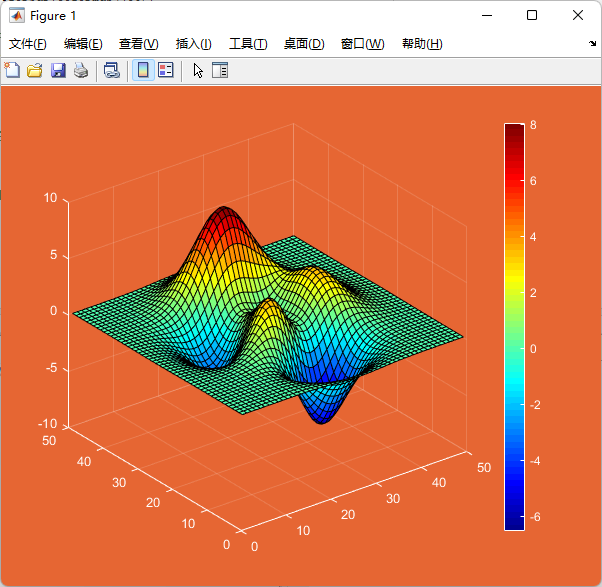Click the Figure 1 window title

(x=53, y=16)
